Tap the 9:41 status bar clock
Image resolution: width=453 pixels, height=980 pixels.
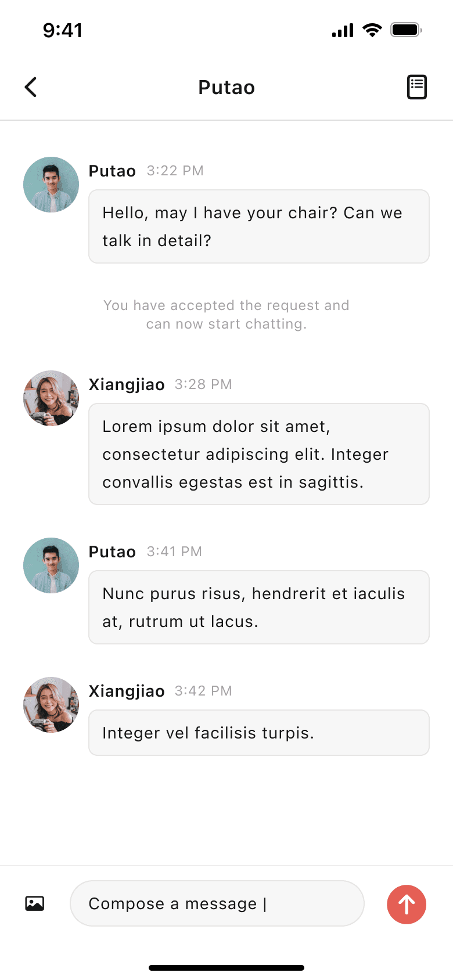[x=63, y=30]
